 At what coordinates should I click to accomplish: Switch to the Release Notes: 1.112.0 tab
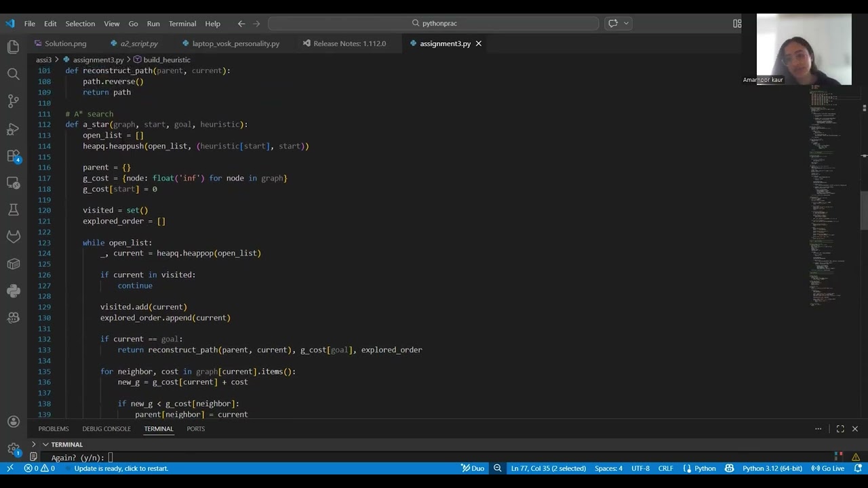click(349, 43)
